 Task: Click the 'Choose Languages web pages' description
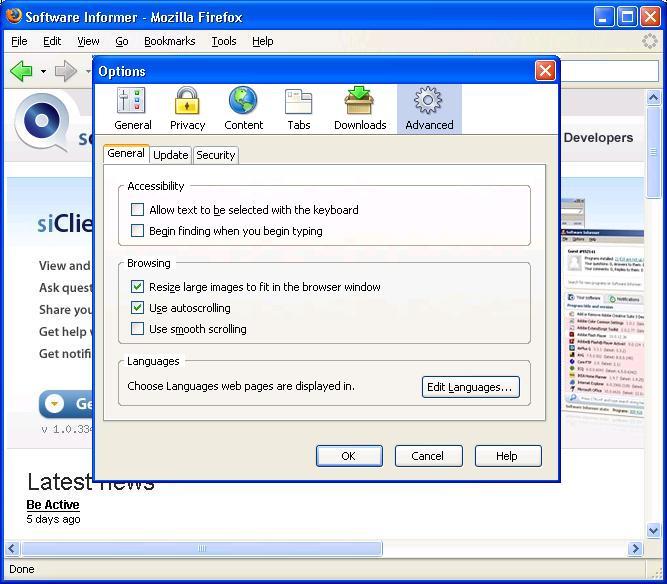[x=241, y=386]
